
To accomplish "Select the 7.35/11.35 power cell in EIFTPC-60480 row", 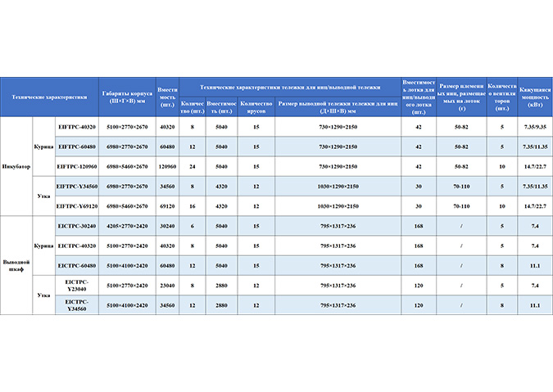I will pyautogui.click(x=535, y=146).
